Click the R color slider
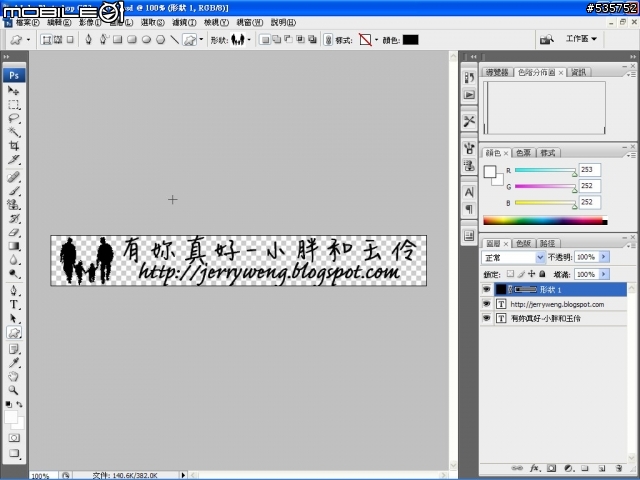 point(545,170)
